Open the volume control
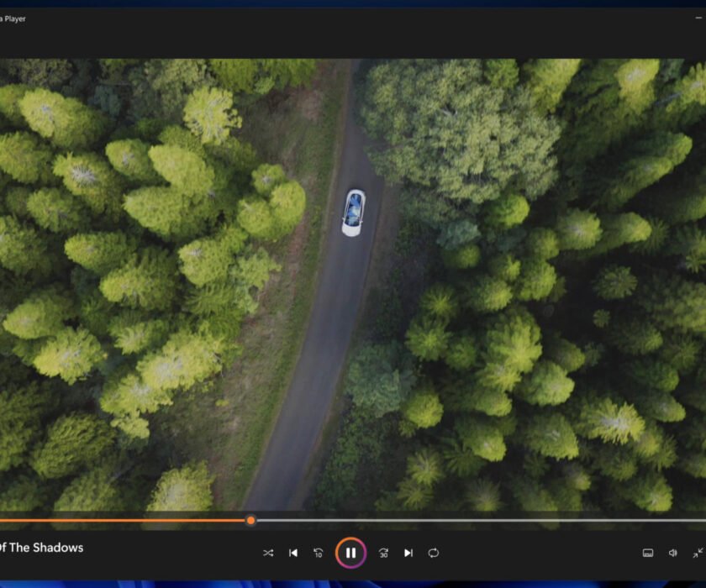This screenshot has height=588, width=706. pyautogui.click(x=673, y=553)
